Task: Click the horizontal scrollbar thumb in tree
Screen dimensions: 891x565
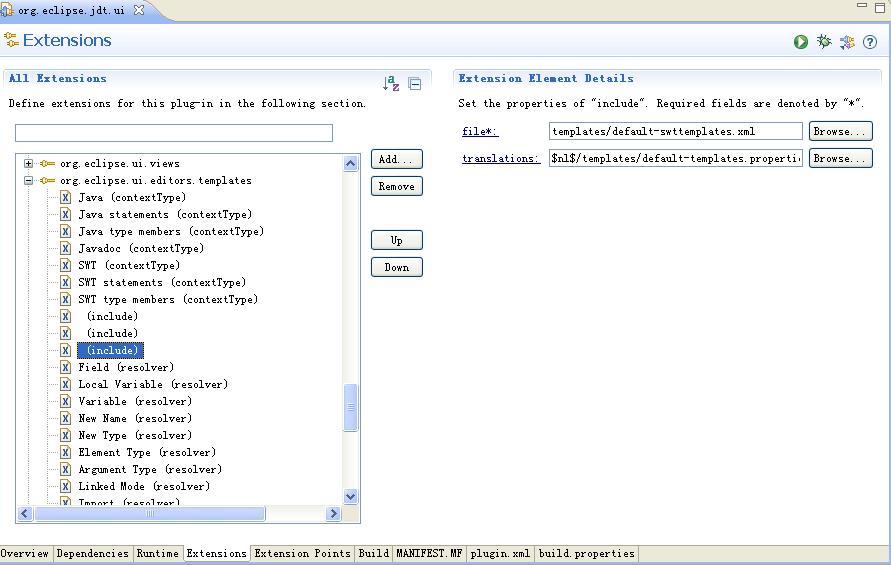Action: (x=150, y=514)
